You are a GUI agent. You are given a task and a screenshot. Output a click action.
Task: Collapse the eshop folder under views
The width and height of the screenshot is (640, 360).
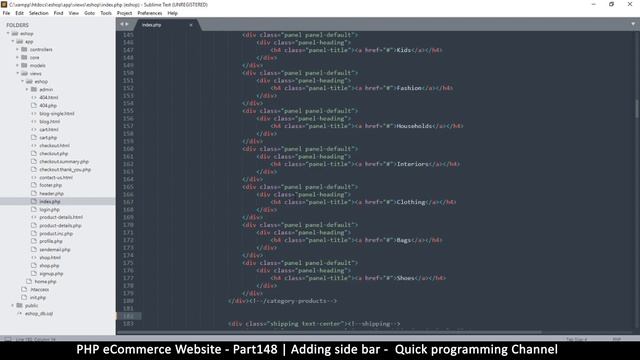click(x=22, y=81)
